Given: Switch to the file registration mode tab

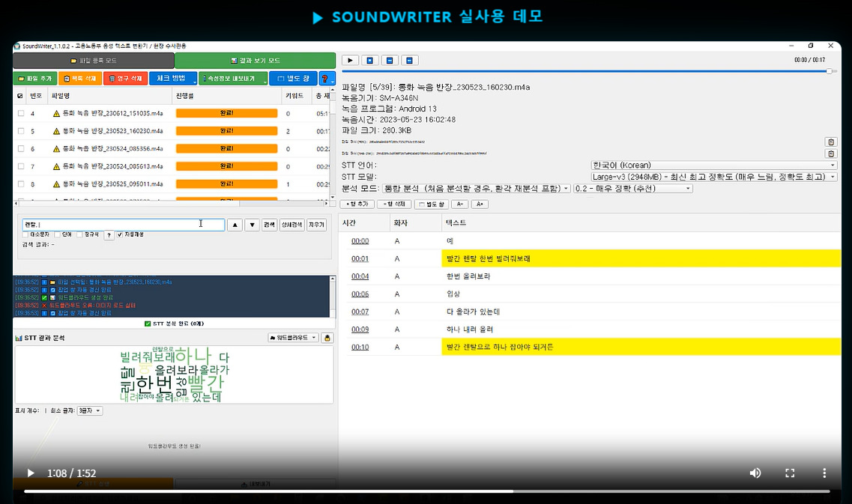Looking at the screenshot, I should tap(94, 60).
